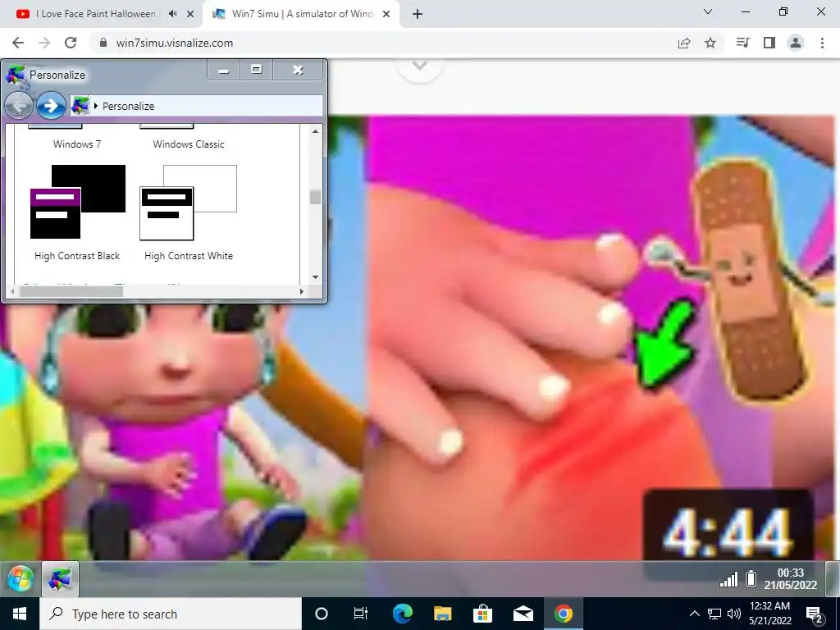Open the media controls icon in Chrome

click(743, 43)
